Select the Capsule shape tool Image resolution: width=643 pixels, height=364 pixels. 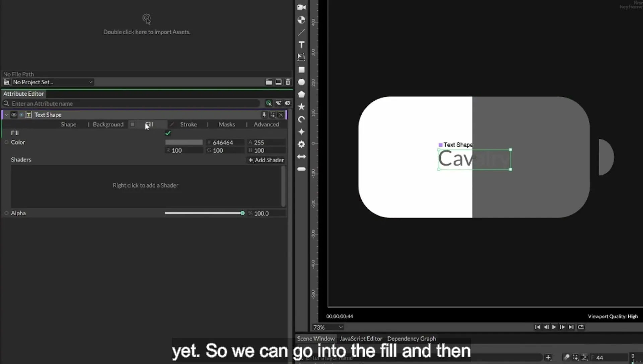pos(301,169)
